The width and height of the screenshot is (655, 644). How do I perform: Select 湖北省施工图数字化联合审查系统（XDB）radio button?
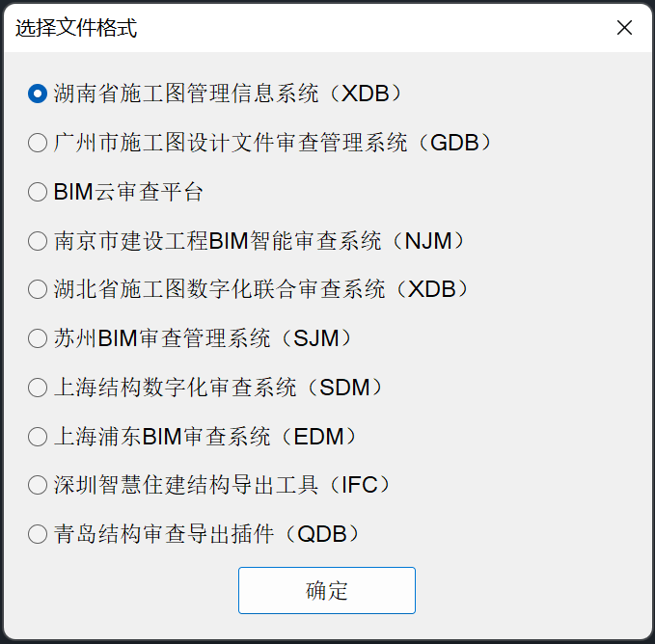[x=38, y=289]
